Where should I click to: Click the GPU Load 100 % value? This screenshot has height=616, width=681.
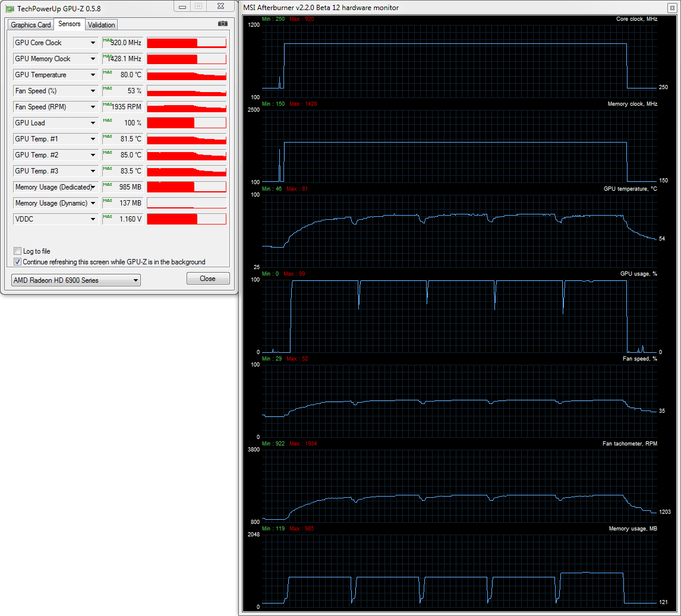123,123
